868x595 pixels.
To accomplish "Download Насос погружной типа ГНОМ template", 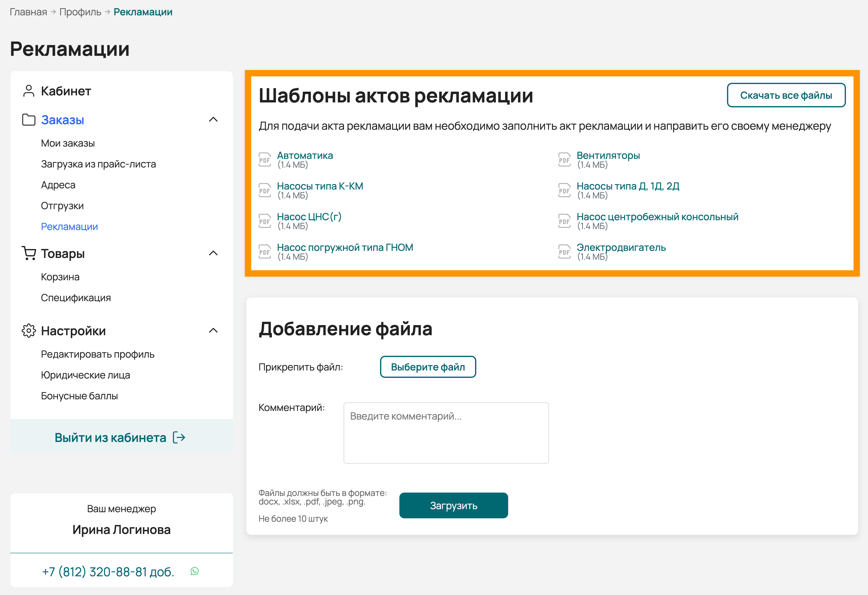I will pyautogui.click(x=345, y=248).
